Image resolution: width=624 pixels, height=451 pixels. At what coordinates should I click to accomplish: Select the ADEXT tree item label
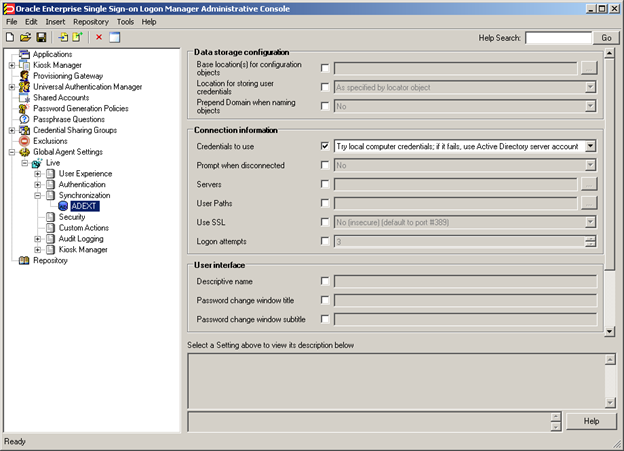coord(84,206)
